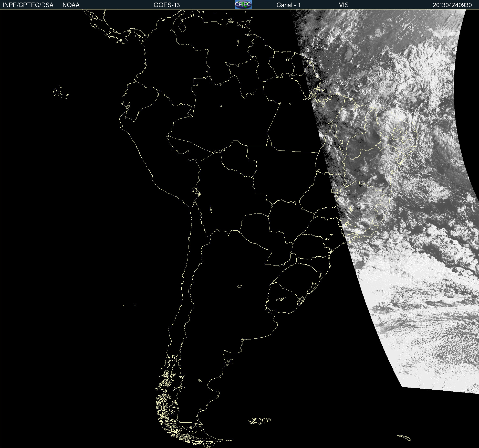
Task: Click the GOES-13 satellite label
Action: coord(167,5)
